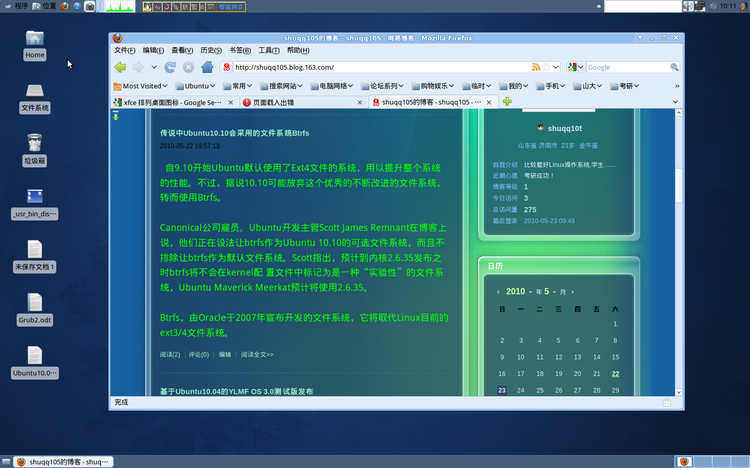Screen dimensions: 750x468
Task: Expand the Ubuntu bookmarks folder
Action: point(195,86)
